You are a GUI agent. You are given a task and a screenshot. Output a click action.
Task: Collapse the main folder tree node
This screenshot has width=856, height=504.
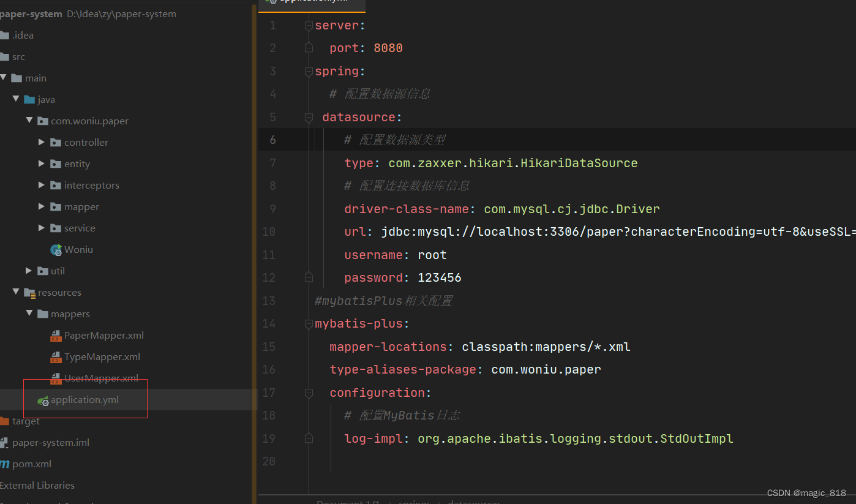4,78
